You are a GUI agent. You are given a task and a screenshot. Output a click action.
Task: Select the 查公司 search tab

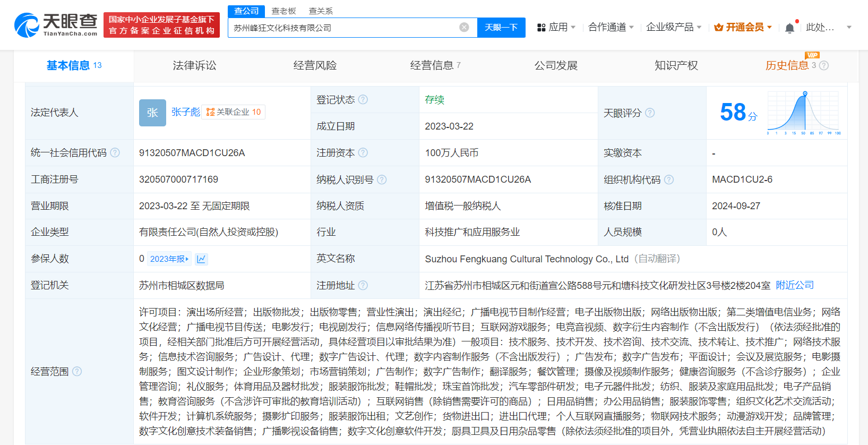[x=246, y=11]
